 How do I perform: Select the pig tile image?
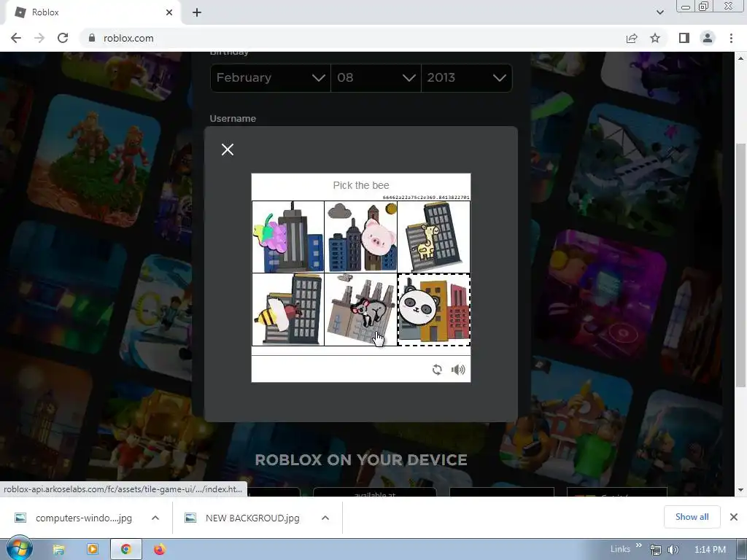361,237
